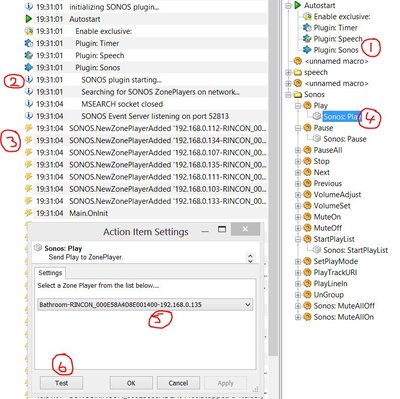Click the Sonos folder icon in the tree
Viewport: 400px width, 399px height.
pyautogui.click(x=298, y=95)
